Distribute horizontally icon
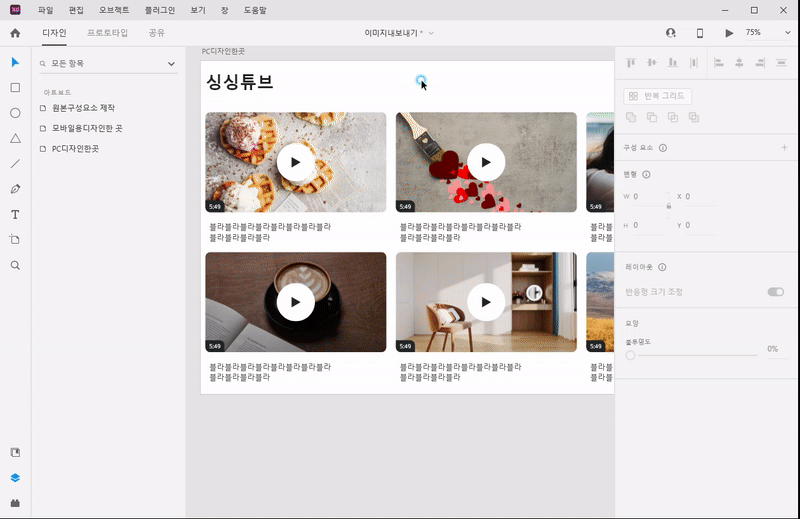Screen dimensions: 800x519 pyautogui.click(x=694, y=63)
